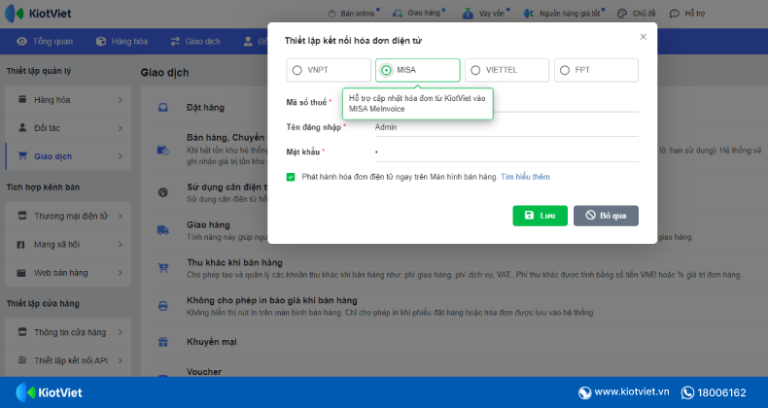The width and height of the screenshot is (768, 408).
Task: Open the Tổng quan menu tab
Action: point(48,41)
